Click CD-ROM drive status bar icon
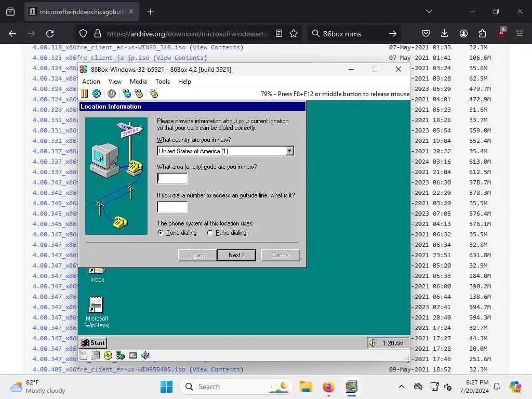532x399 pixels. click(x=108, y=355)
